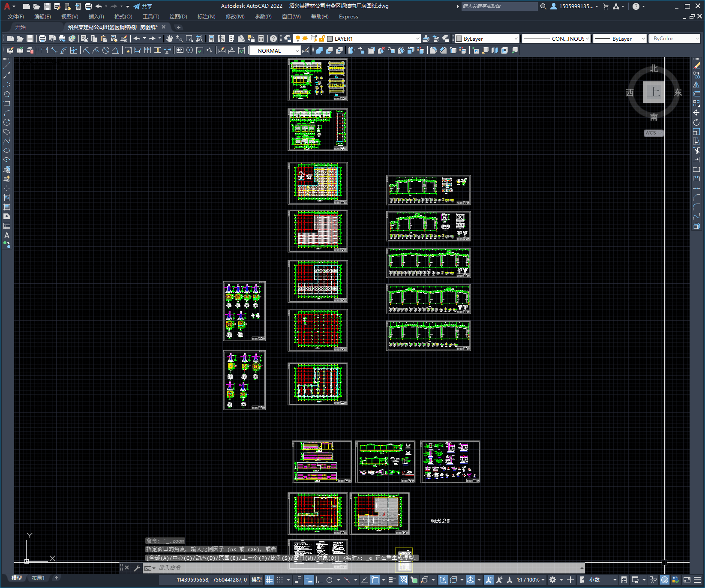Open the Layer Properties Manager icon
The image size is (705, 588).
288,39
